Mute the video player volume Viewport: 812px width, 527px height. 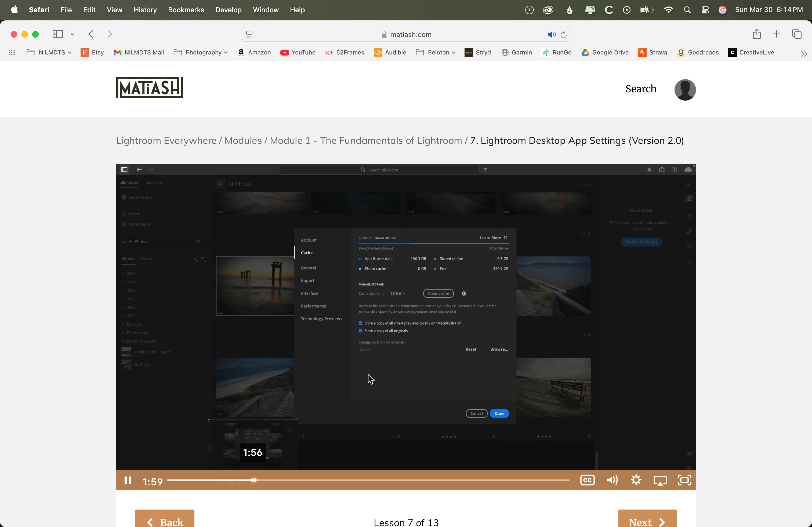612,480
